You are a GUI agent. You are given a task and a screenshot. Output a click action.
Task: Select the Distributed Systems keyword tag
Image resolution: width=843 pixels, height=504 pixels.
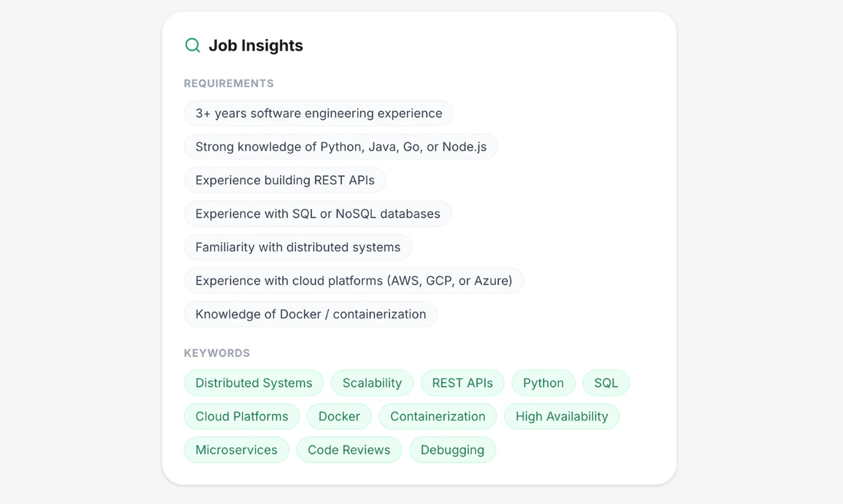[254, 383]
